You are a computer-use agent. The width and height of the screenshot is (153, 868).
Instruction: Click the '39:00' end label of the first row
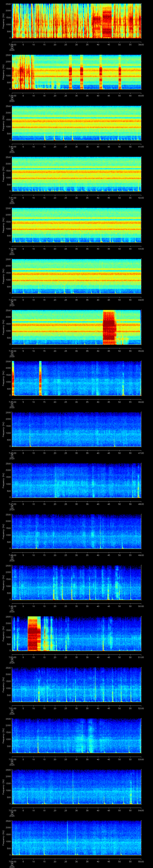(141, 44)
